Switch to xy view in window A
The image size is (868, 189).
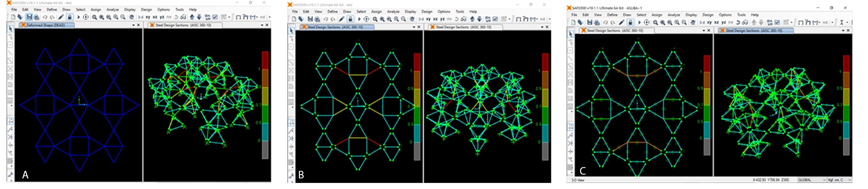click(x=148, y=17)
